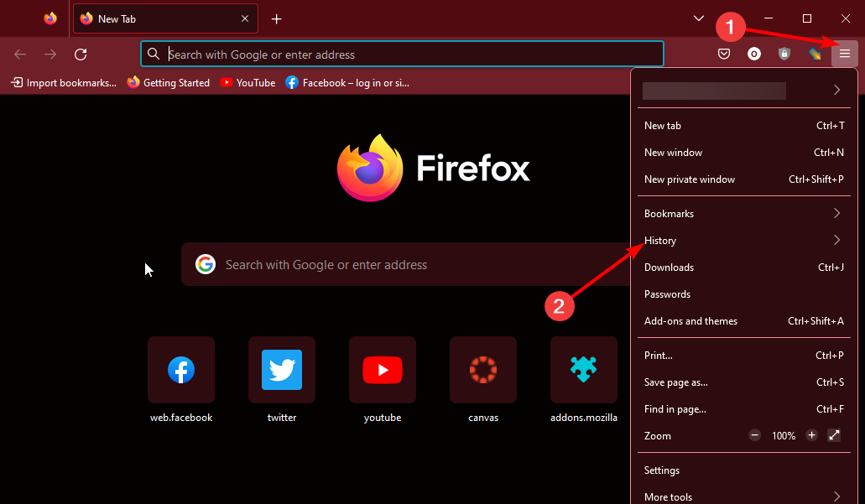The height and width of the screenshot is (504, 865).
Task: Select Save page as... menu item
Action: coord(743,382)
